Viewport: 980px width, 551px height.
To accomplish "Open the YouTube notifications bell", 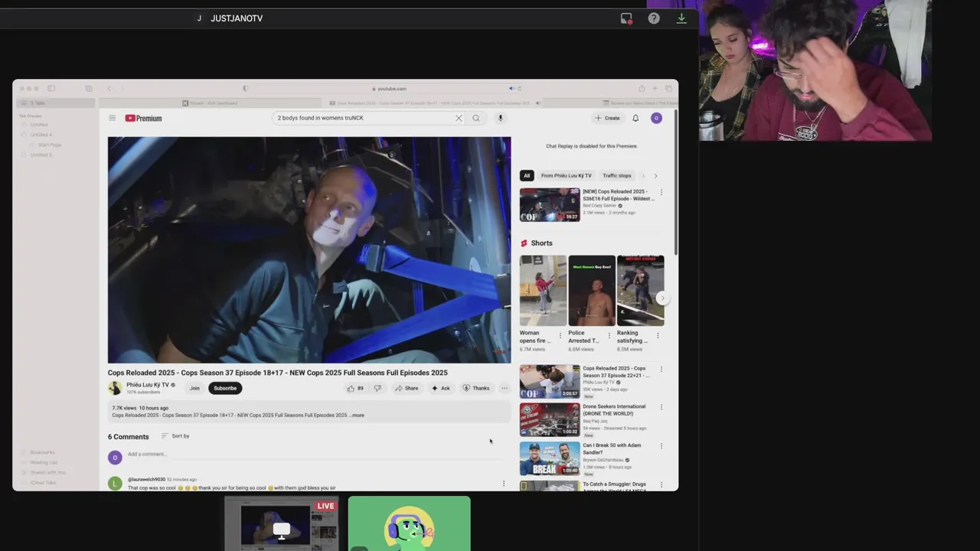I will [x=635, y=118].
